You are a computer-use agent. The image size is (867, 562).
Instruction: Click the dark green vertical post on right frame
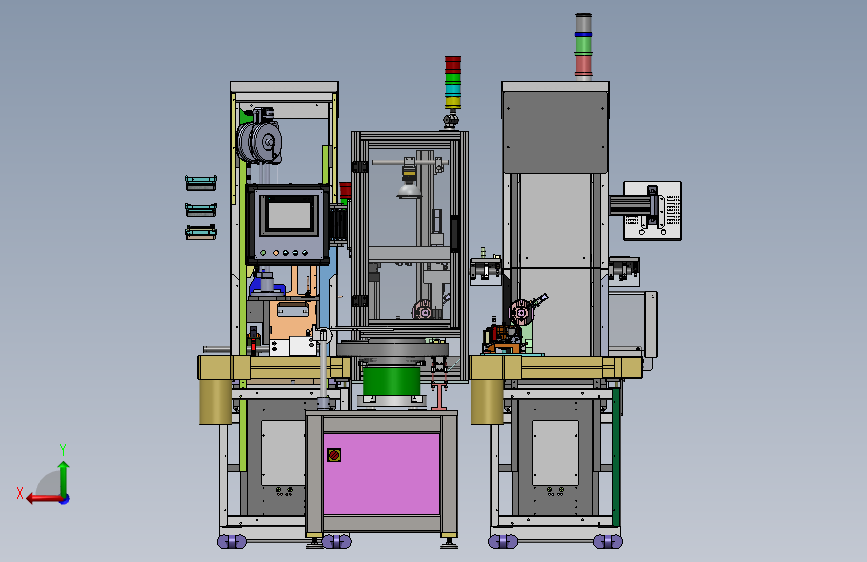pos(616,457)
